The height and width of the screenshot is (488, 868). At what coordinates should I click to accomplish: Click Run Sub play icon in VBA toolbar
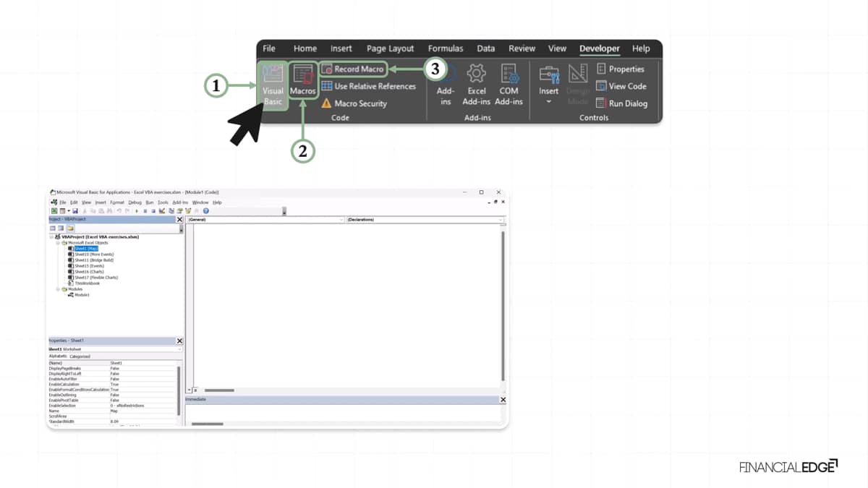137,211
